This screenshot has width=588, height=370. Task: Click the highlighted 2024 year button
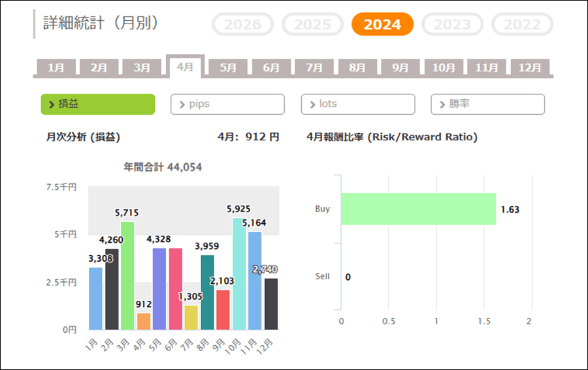tap(382, 25)
